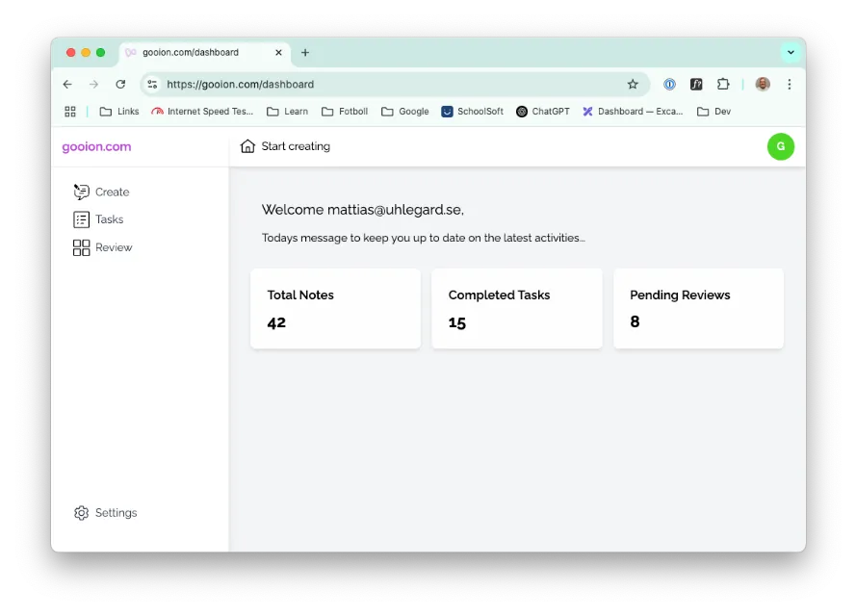
Task: Open the Chrome three-dot menu
Action: 790,84
